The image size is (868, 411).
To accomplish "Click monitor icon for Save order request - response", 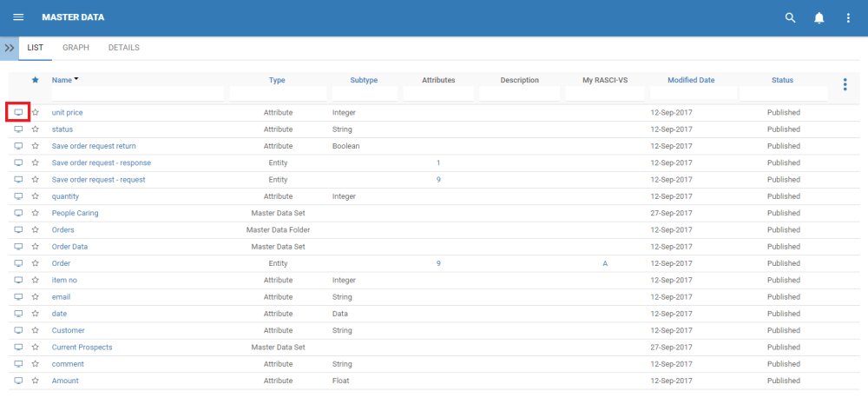I will pos(18,162).
